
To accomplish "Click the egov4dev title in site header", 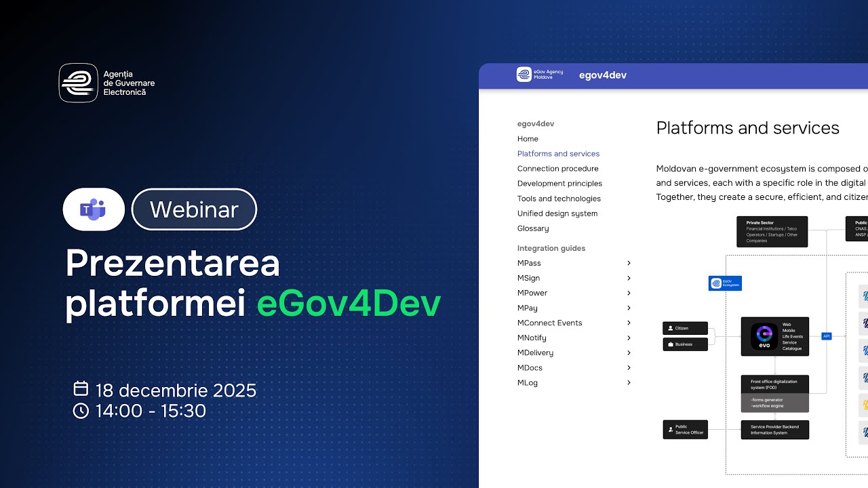I will (x=603, y=75).
